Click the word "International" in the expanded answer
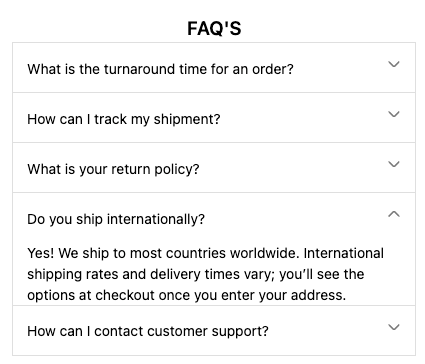Viewport: 425px width, 364px height. (x=343, y=253)
